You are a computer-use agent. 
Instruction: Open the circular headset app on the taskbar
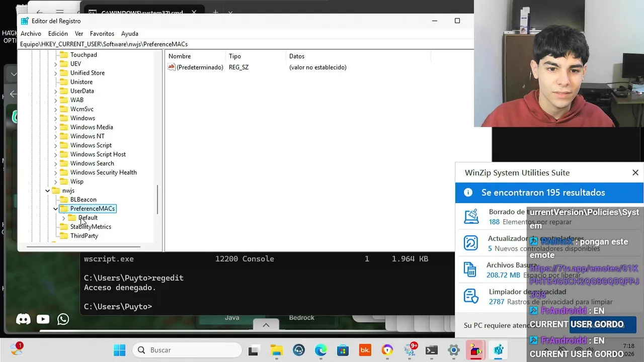298,350
